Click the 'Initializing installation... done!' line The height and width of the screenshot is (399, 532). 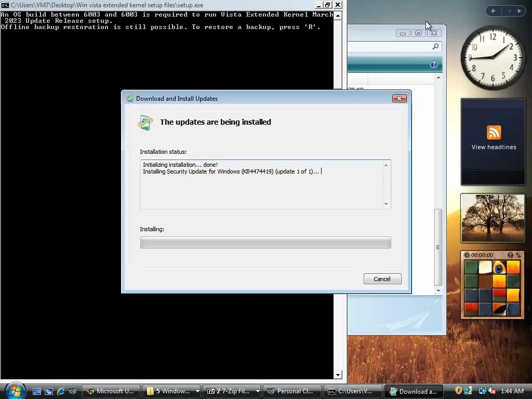pos(180,165)
